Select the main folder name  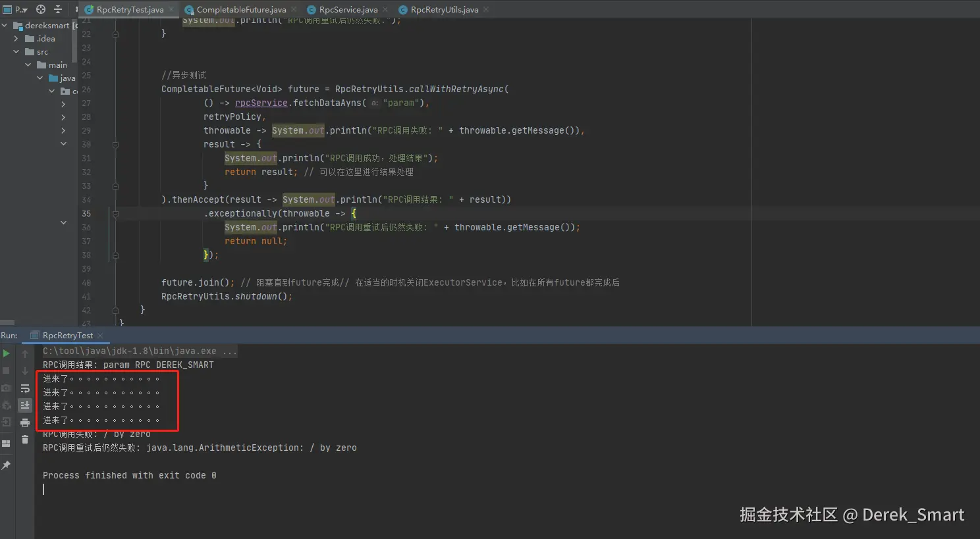pos(58,65)
